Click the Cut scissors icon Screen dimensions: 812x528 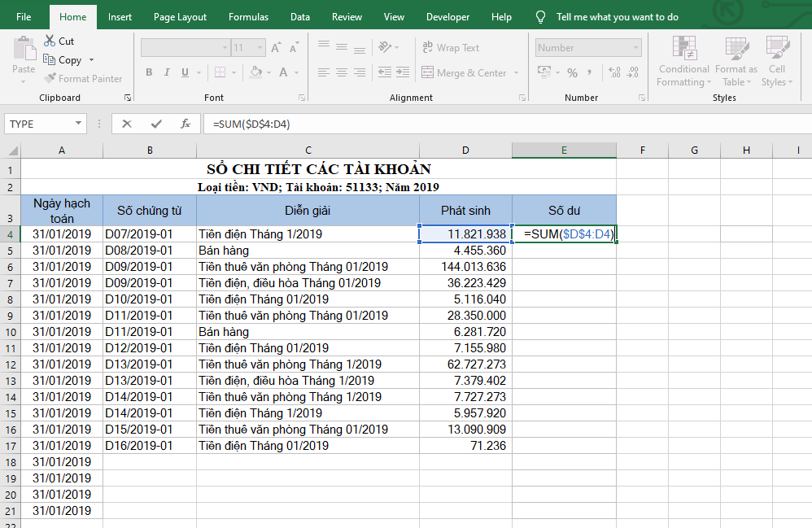tap(50, 41)
